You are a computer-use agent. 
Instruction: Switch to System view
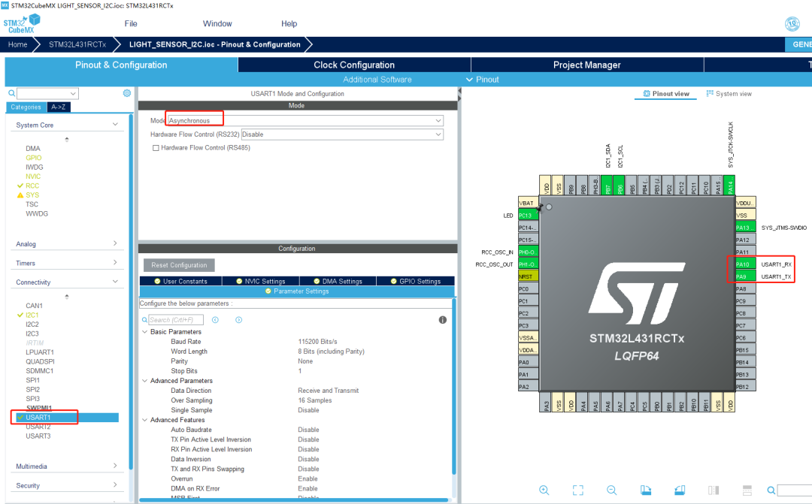[x=729, y=94]
